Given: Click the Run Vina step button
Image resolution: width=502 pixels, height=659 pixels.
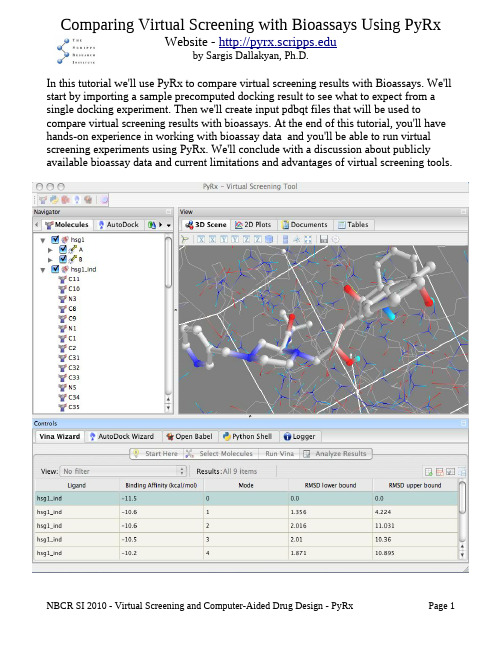Looking at the screenshot, I should [x=279, y=453].
